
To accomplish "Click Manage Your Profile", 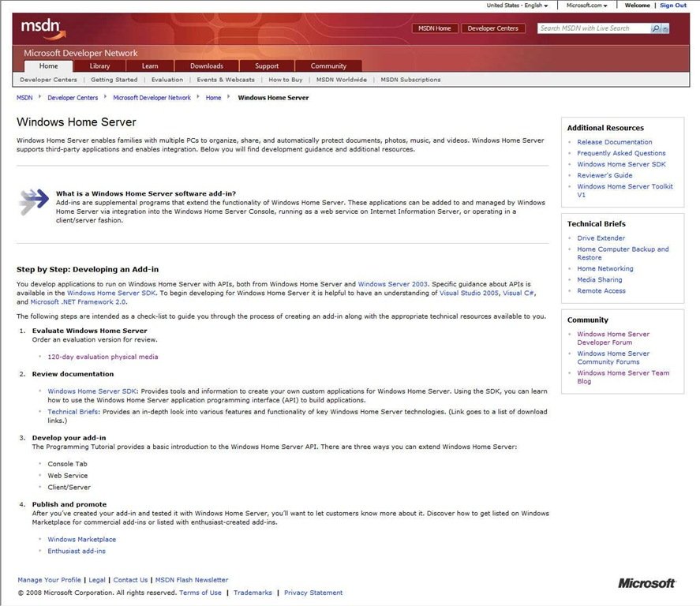I will (49, 580).
